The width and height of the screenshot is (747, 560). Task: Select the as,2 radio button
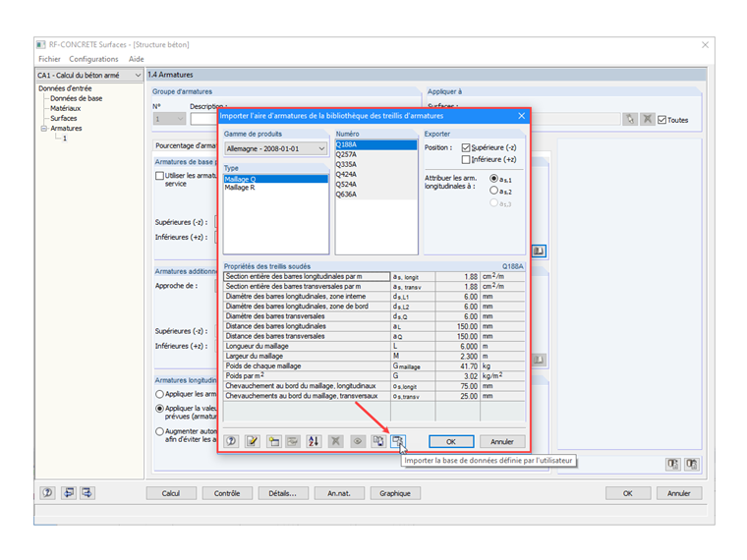[x=494, y=190]
